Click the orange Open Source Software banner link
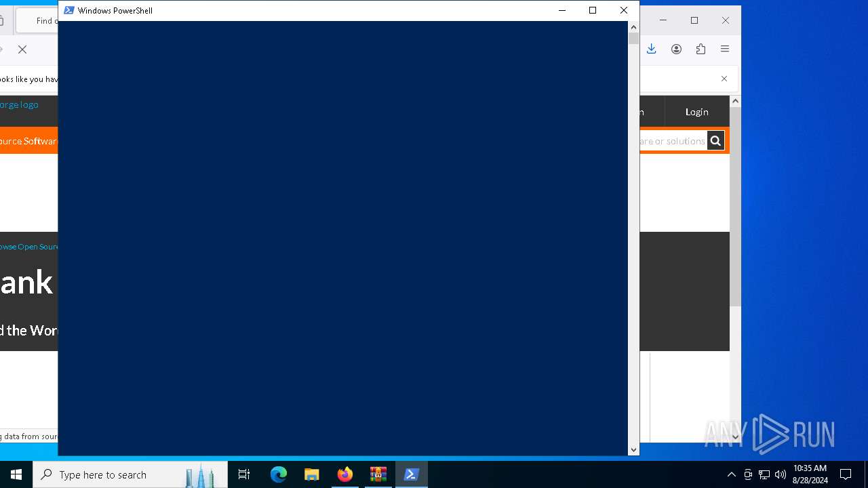The image size is (868, 488). point(28,141)
